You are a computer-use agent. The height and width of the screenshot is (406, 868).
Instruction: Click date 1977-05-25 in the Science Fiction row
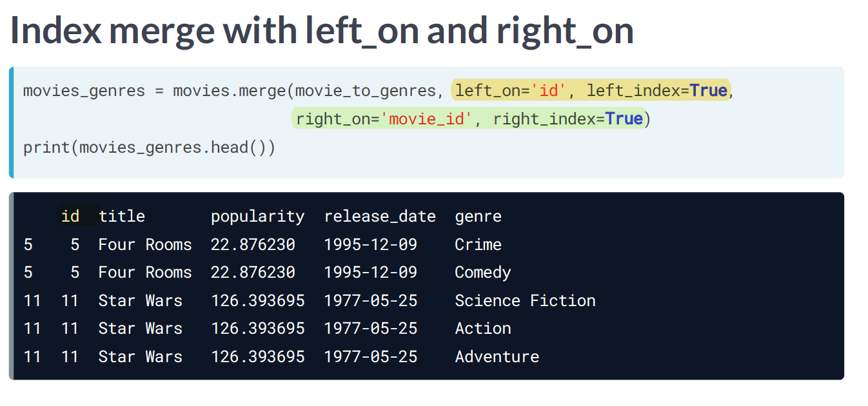pos(370,301)
